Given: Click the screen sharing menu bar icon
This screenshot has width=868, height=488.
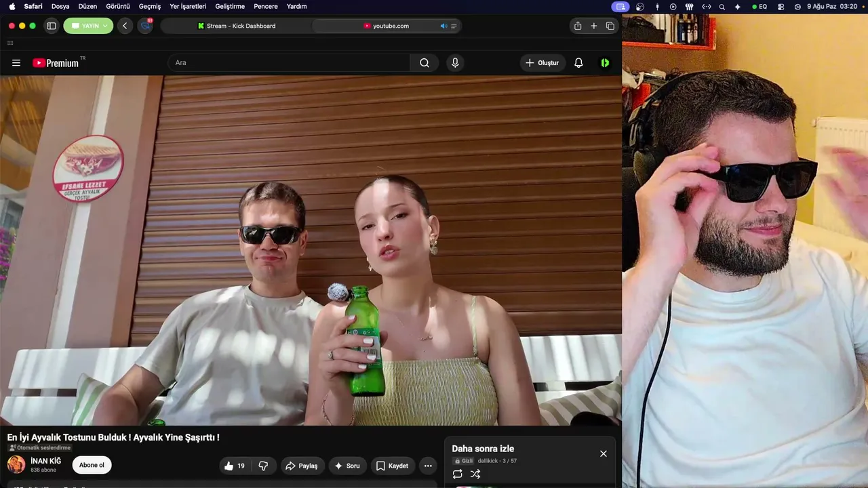Looking at the screenshot, I should tap(620, 7).
